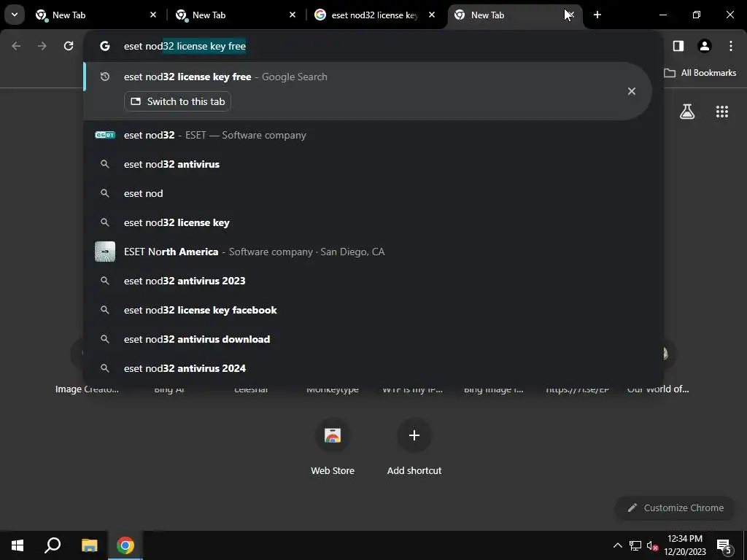Open the notification center icon

(x=724, y=545)
